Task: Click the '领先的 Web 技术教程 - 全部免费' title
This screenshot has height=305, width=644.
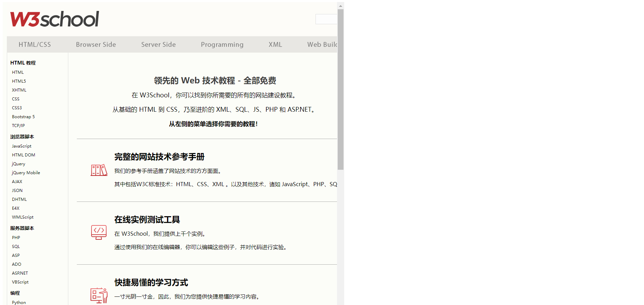Action: click(x=215, y=81)
